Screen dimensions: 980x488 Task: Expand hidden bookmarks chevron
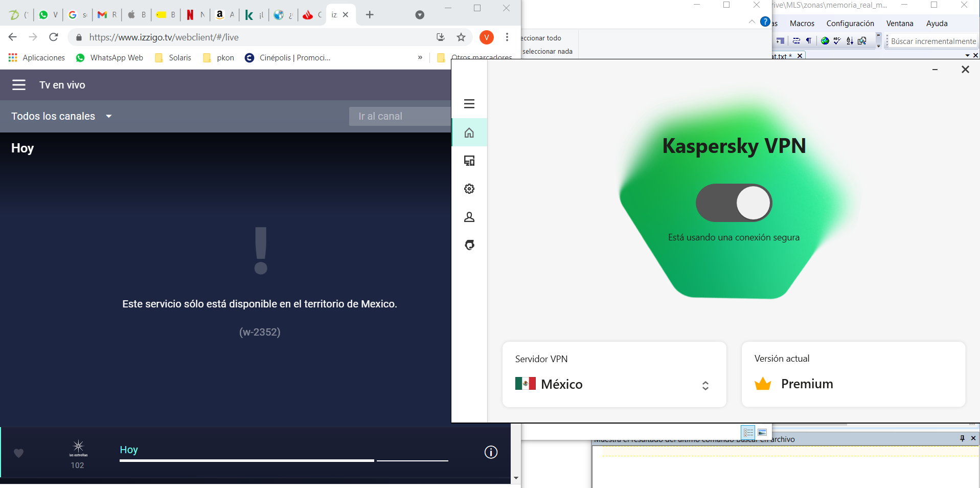pos(420,57)
